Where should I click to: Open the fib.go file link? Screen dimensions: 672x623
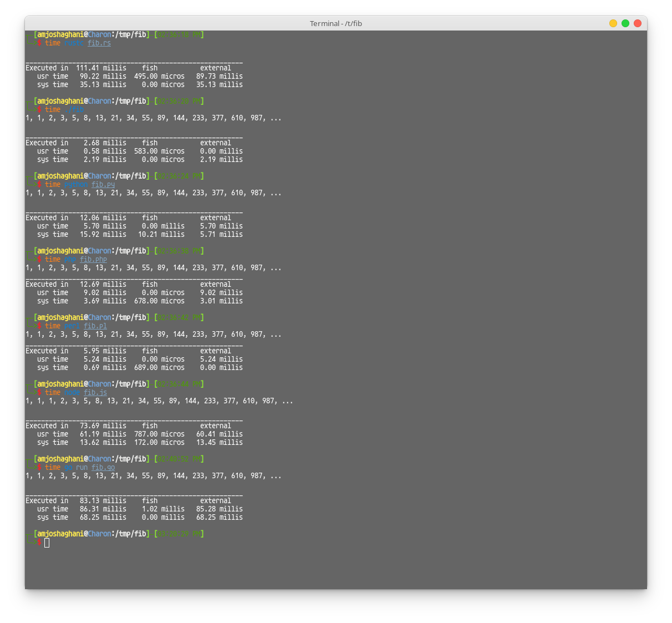point(103,467)
